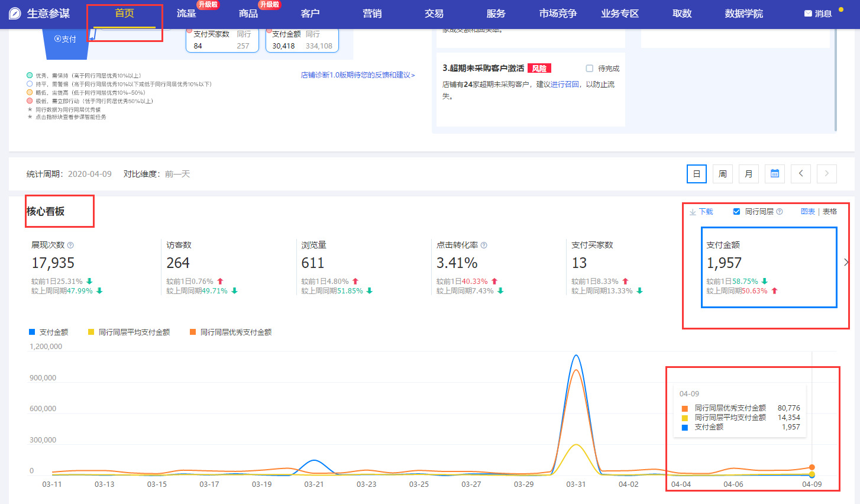Open the 服务 menu
Viewport: 860px width, 504px height.
[496, 14]
